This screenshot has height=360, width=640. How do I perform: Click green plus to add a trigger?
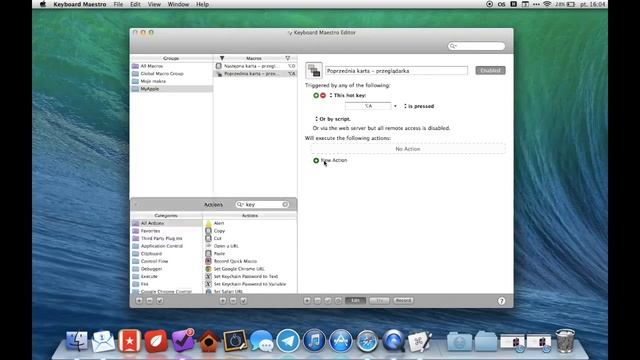point(316,95)
